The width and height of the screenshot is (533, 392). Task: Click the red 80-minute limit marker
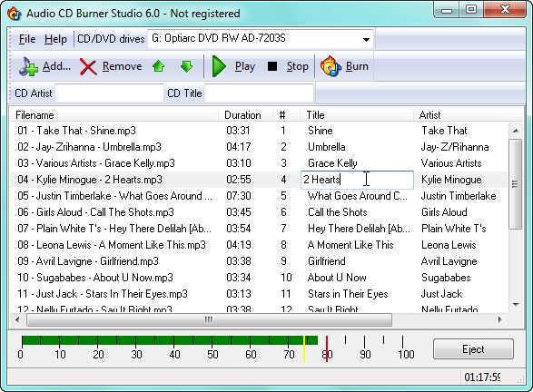click(x=327, y=348)
